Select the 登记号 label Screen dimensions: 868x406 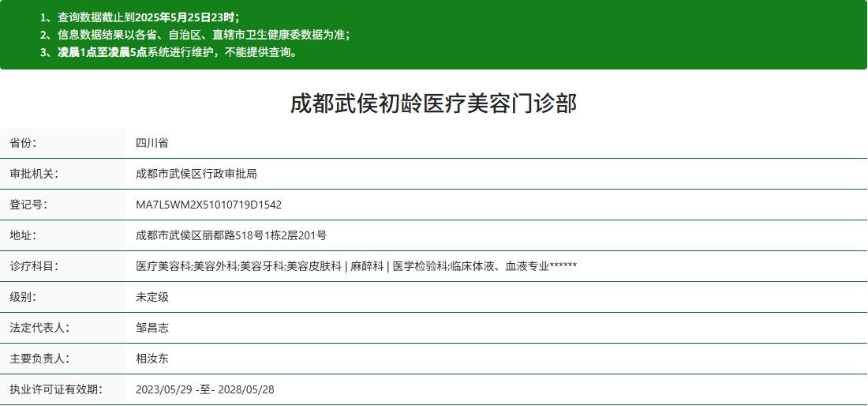[28, 205]
